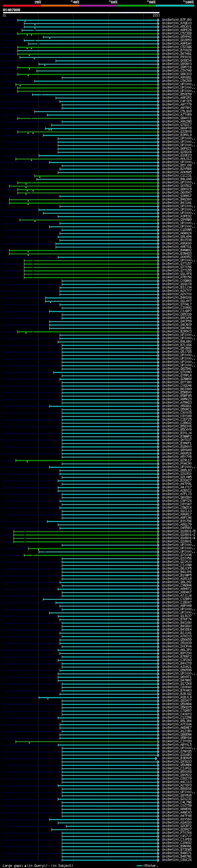Select hit label UniRef100_Q18801-4
Image resolution: width=197 pixels, height=868 pixels.
tap(179, 538)
